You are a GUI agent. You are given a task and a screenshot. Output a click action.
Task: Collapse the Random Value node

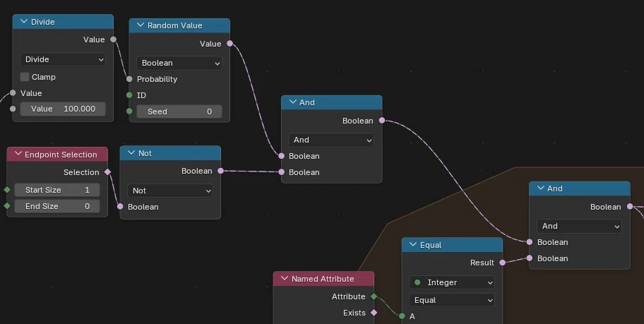pyautogui.click(x=140, y=25)
